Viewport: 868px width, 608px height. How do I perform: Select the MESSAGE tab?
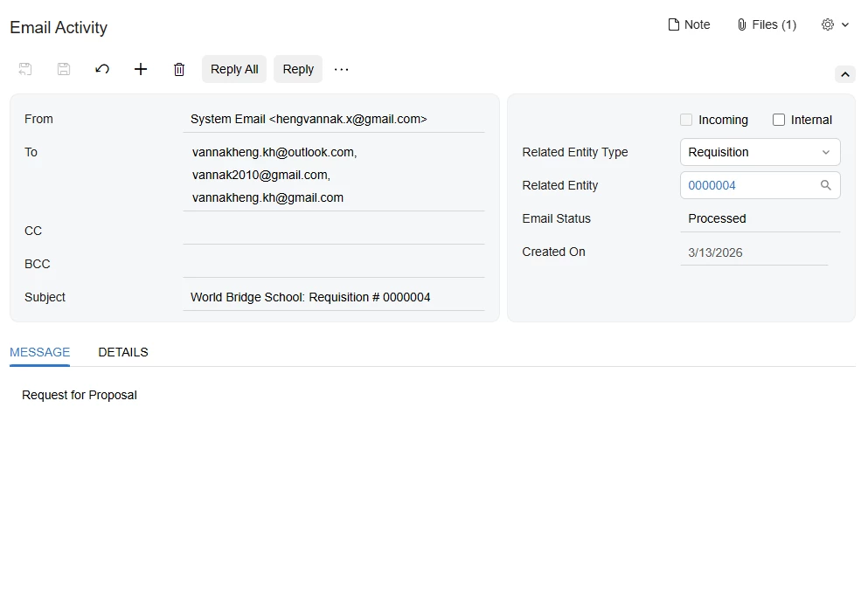pyautogui.click(x=39, y=352)
